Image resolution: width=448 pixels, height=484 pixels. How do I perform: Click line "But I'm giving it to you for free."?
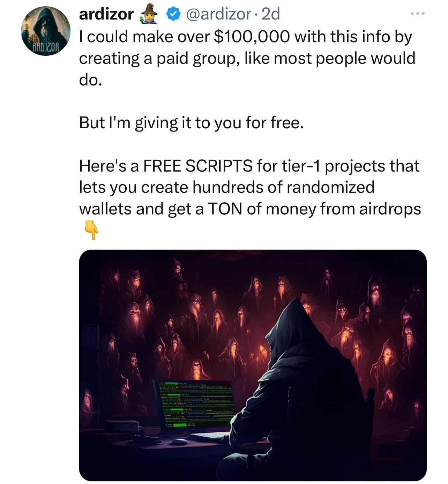[x=191, y=123]
